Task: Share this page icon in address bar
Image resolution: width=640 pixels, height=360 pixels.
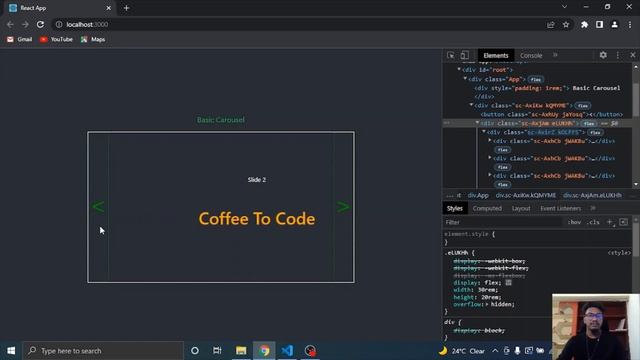Action: [551, 24]
